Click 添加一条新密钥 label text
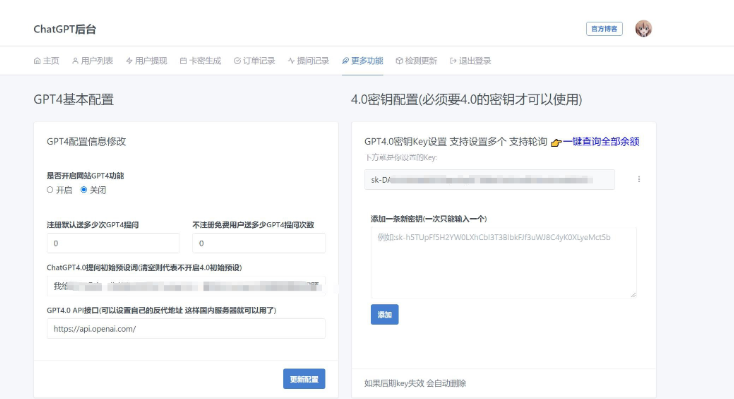734x399 pixels. pos(429,219)
